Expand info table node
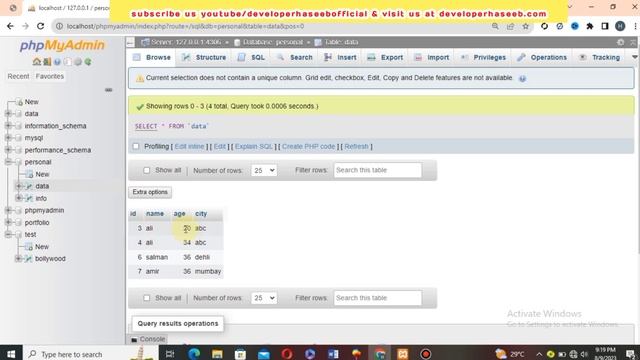Screen dimensions: 640x360 pyautogui.click(x=18, y=198)
